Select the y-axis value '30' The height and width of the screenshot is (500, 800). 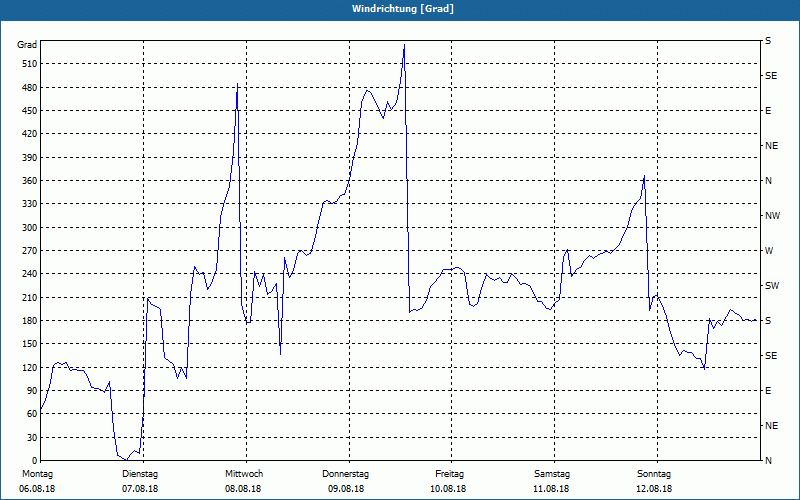[32, 437]
